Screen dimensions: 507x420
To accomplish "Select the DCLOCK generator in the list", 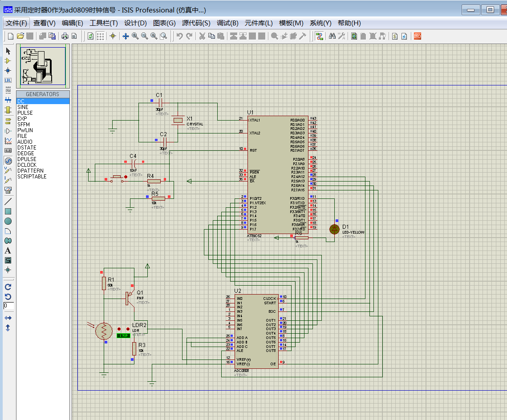I will 43,165.
